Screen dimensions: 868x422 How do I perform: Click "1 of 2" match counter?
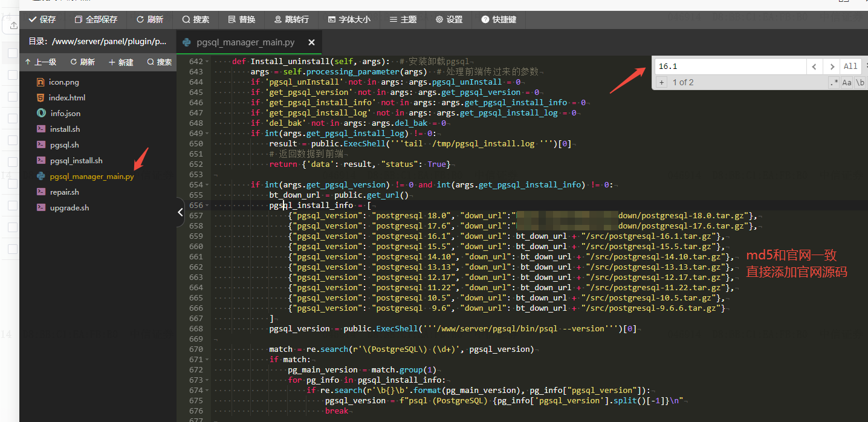pos(683,82)
